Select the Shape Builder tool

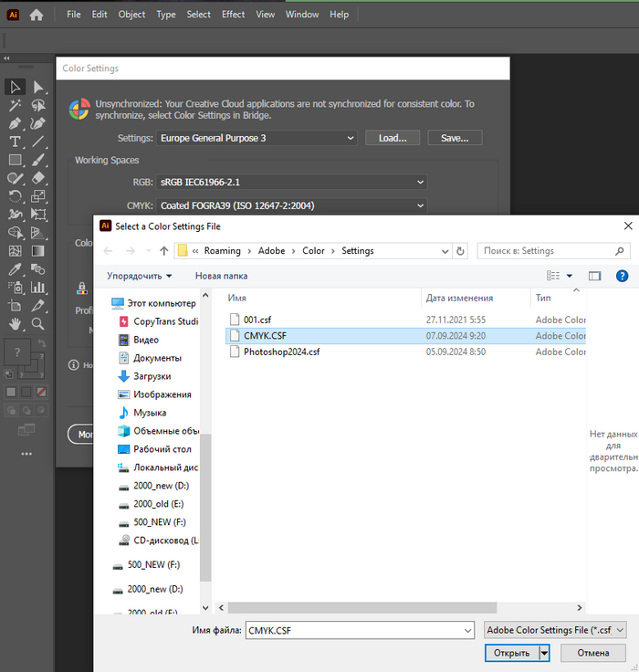[15, 233]
